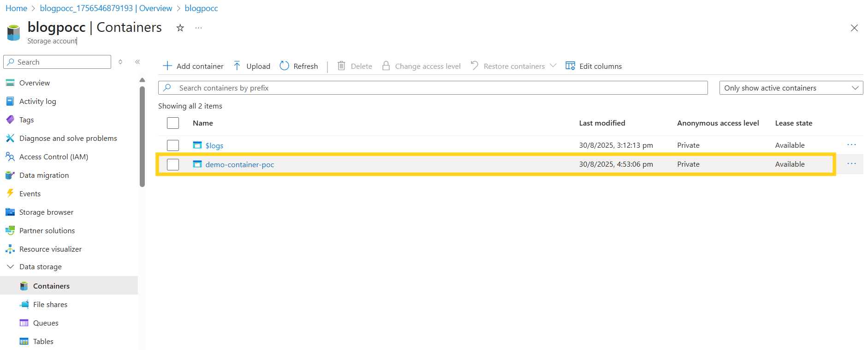Screen dimensions: 868x350
Task: Click the Access Control (IAM) icon
Action: click(10, 157)
